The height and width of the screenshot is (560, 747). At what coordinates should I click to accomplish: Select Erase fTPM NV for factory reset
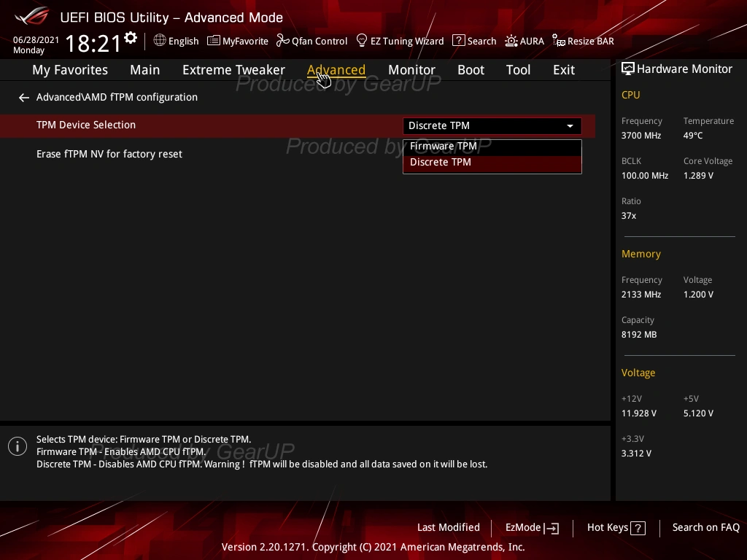coord(109,155)
